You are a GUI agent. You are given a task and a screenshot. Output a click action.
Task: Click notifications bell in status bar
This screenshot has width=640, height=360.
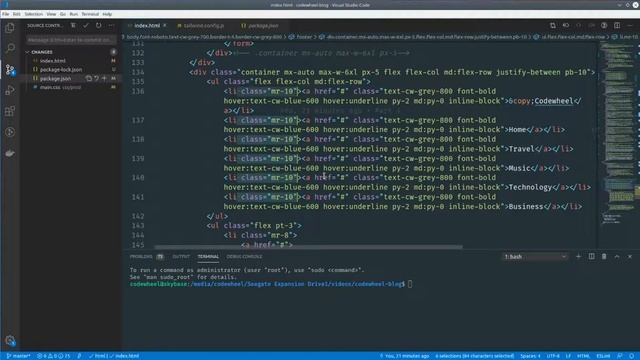[631, 356]
